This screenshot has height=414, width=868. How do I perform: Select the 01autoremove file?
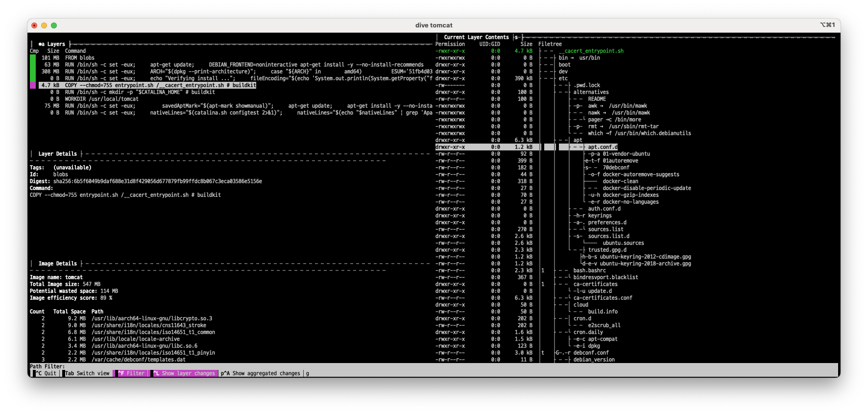[621, 161]
